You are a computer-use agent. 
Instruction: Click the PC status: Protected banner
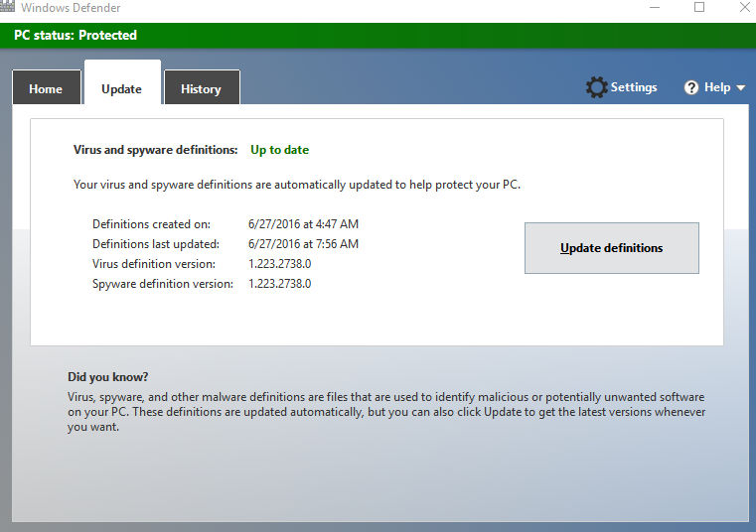(378, 35)
